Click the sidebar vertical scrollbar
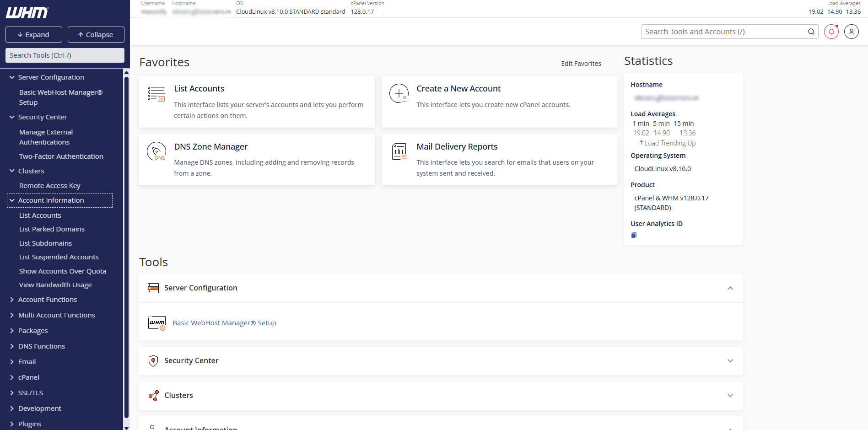 tap(126, 247)
